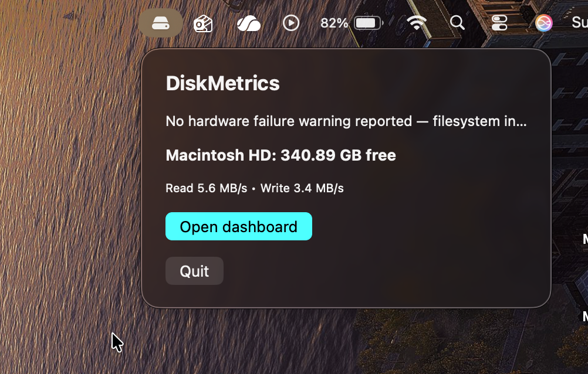The height and width of the screenshot is (374, 588).
Task: Click the DiskMetrics drive icon in menu bar
Action: (161, 23)
